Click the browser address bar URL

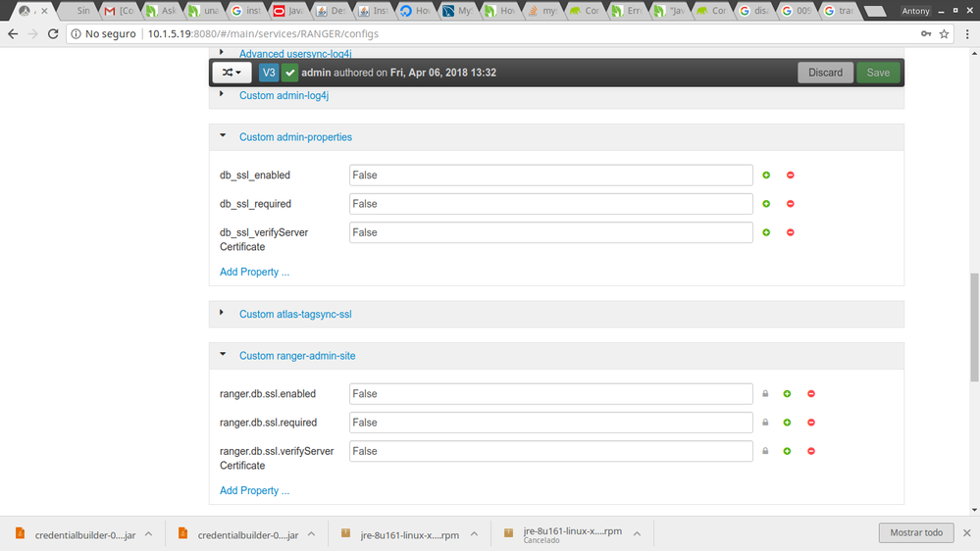click(263, 33)
